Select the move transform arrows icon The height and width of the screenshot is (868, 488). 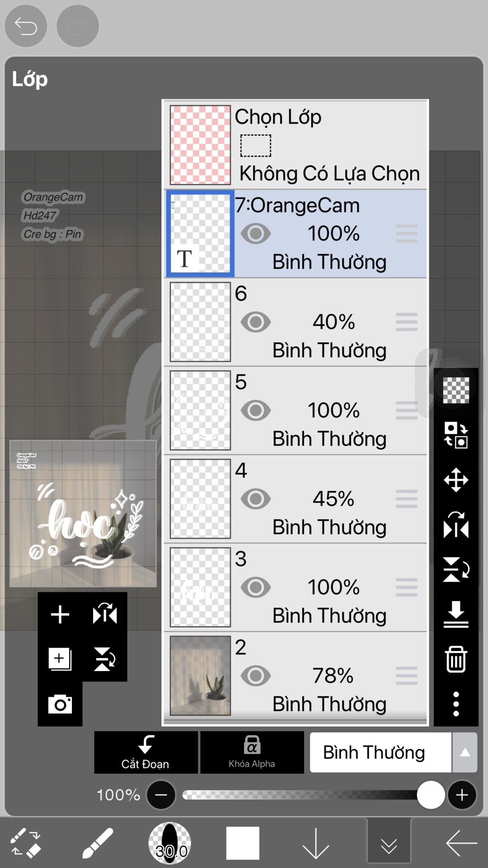[456, 480]
